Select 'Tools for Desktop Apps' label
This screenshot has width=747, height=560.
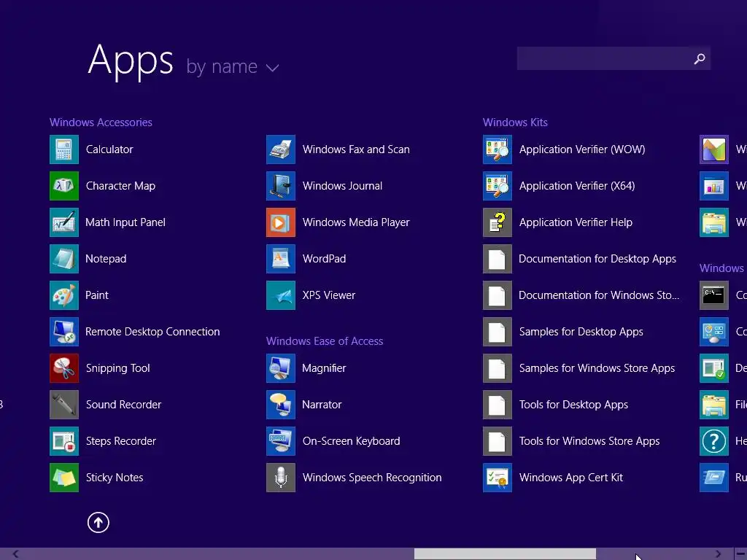point(573,404)
